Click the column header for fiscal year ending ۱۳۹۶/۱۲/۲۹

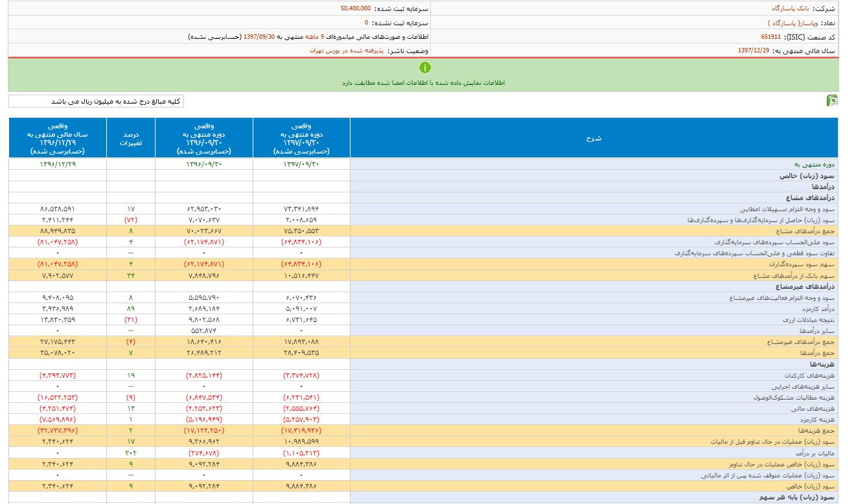(x=58, y=138)
